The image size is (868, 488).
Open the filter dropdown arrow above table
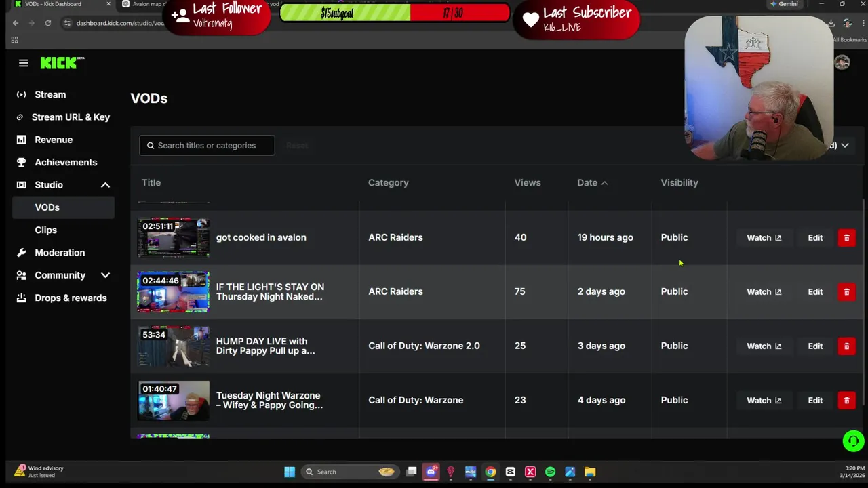tap(844, 146)
